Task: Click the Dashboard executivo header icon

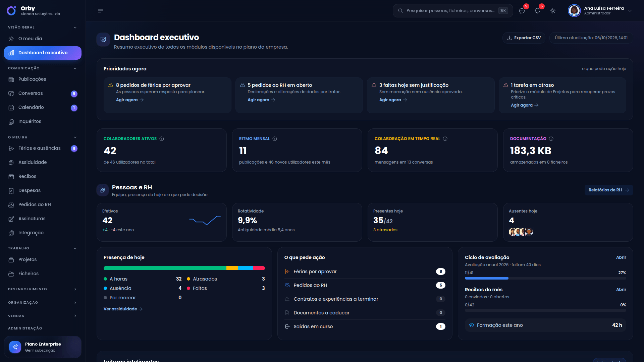Action: pos(103,40)
